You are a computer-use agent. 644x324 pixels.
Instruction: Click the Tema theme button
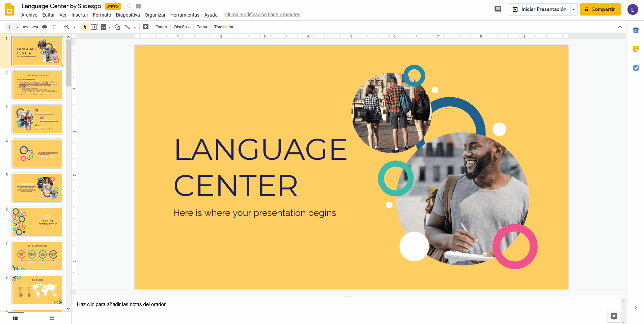202,27
